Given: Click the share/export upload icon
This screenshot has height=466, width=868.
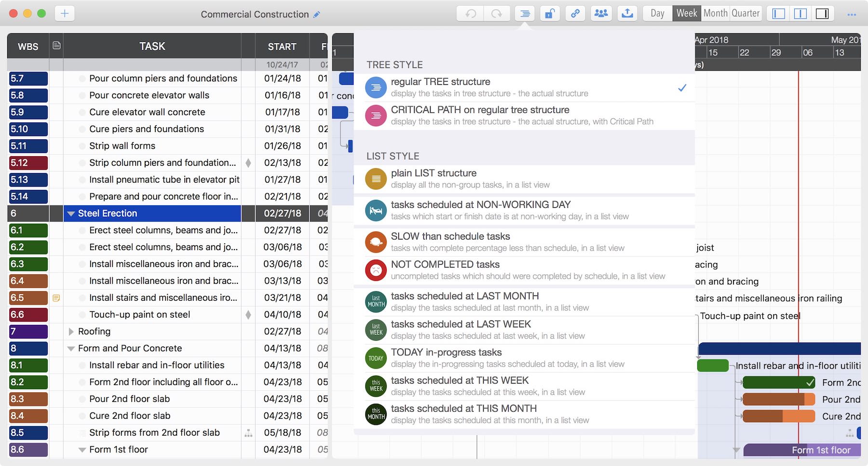Looking at the screenshot, I should (x=627, y=13).
